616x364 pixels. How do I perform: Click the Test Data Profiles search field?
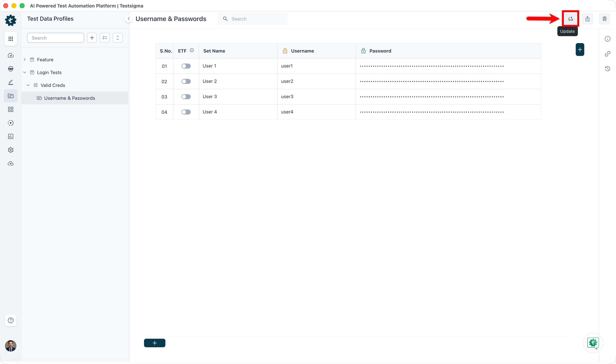click(55, 38)
